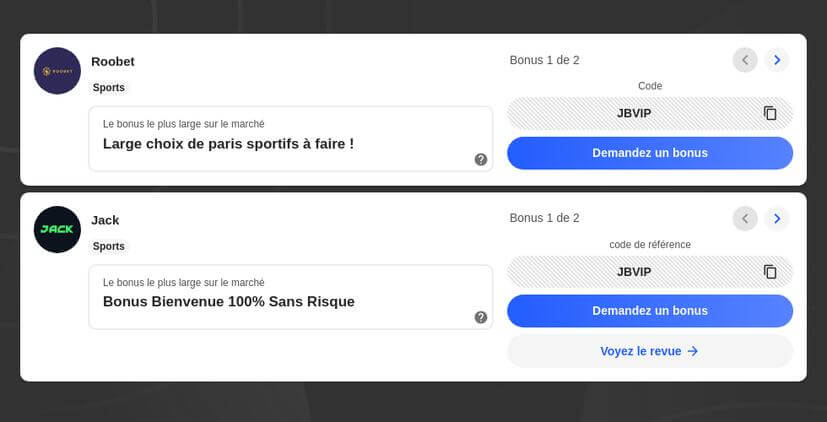The image size is (827, 422).
Task: Go to previous Roobet bonus arrow
Action: [745, 60]
